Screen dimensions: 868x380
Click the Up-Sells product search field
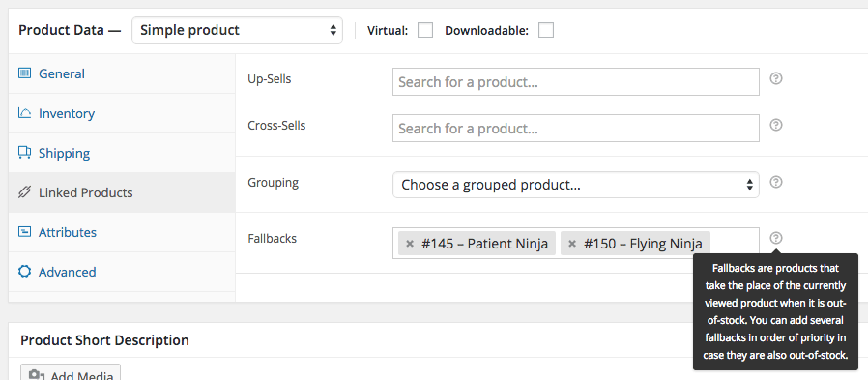coord(576,82)
